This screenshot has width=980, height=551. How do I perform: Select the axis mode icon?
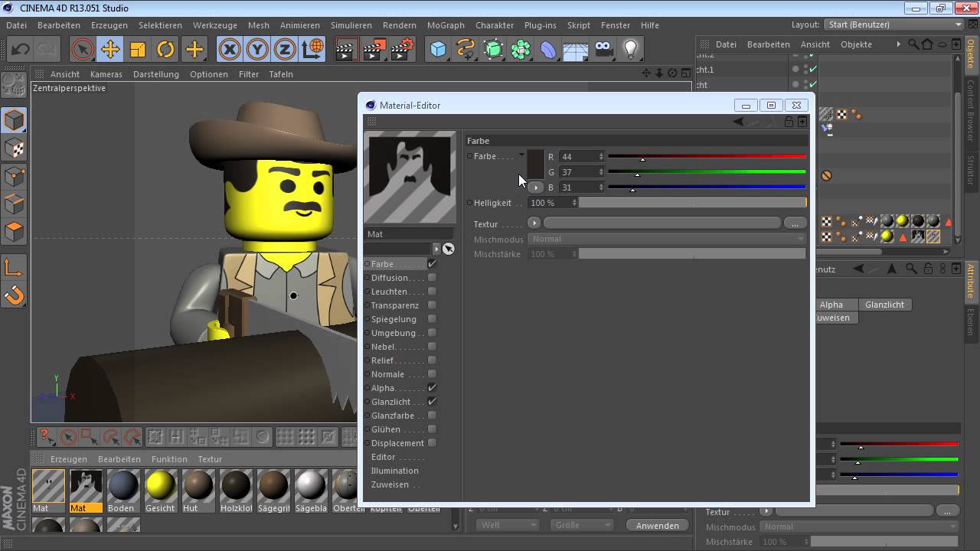[x=14, y=266]
